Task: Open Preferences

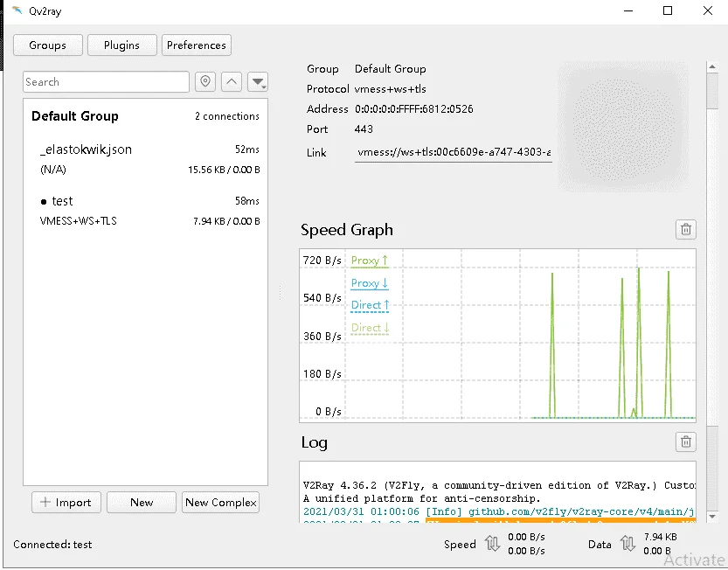Action: 197,45
